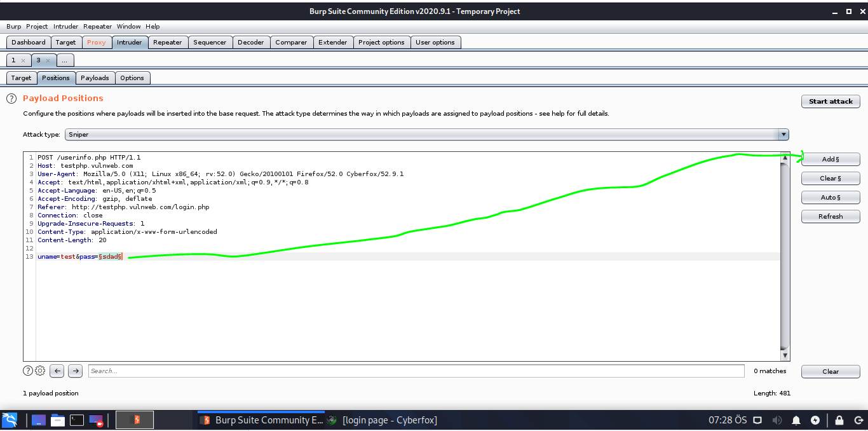Open search settings gear icon

(x=40, y=371)
